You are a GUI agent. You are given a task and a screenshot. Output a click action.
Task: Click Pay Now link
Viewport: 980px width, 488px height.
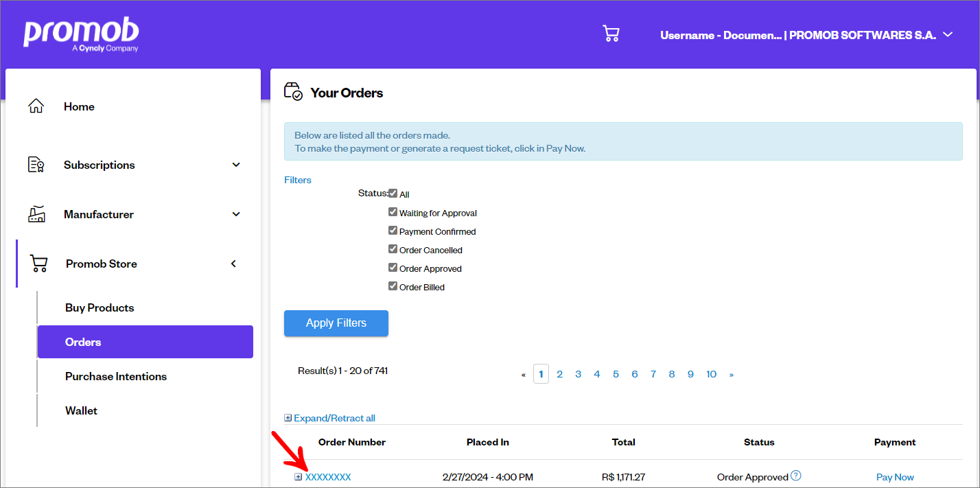point(895,477)
